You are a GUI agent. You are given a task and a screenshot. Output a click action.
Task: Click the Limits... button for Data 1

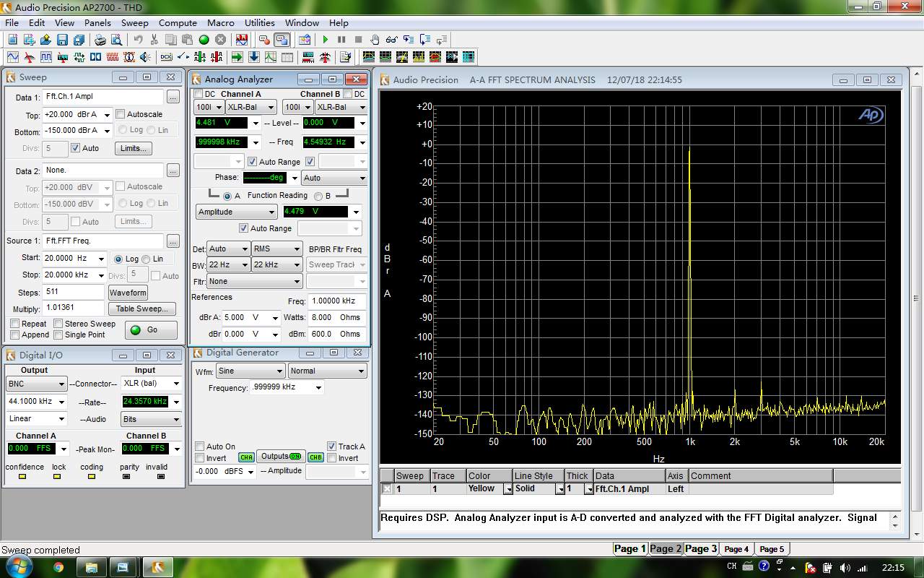tap(134, 148)
